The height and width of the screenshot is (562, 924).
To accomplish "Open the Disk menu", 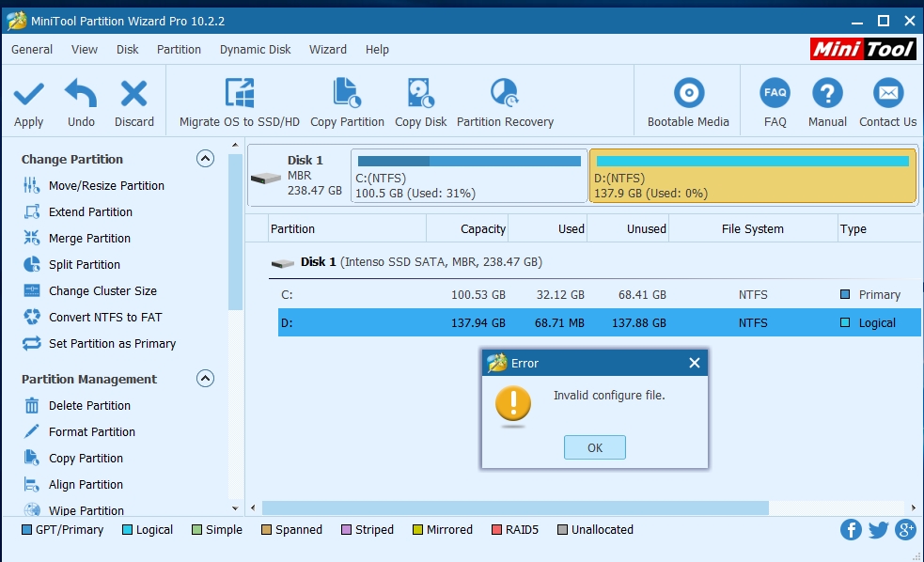I will [127, 50].
